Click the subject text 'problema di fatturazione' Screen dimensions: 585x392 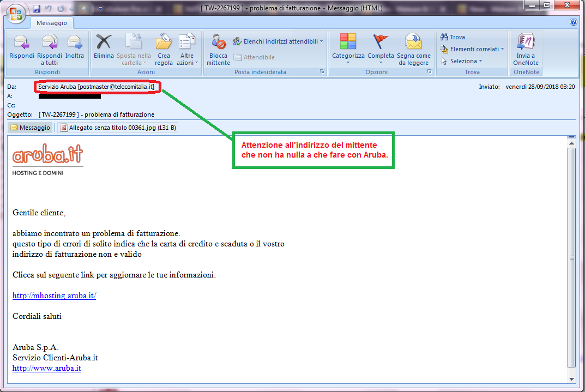(119, 114)
